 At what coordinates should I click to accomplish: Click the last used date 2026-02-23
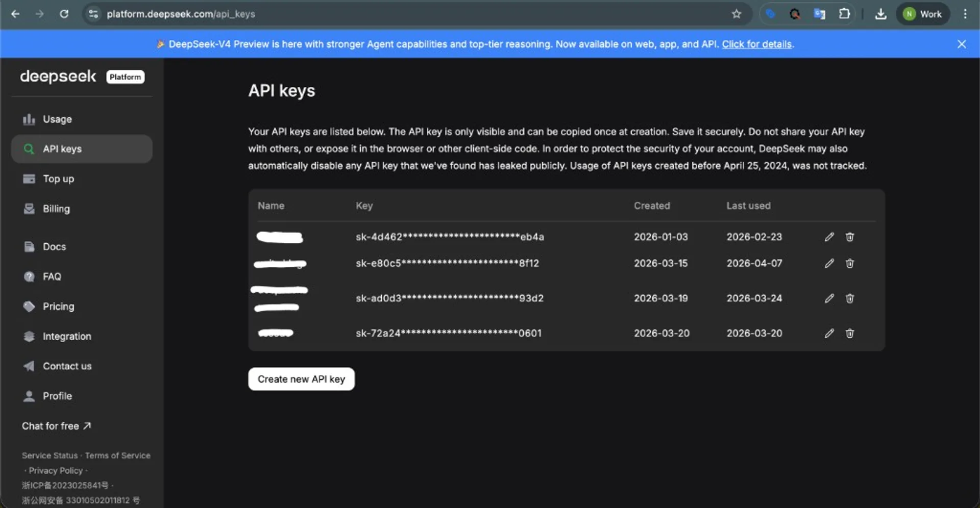pos(754,237)
